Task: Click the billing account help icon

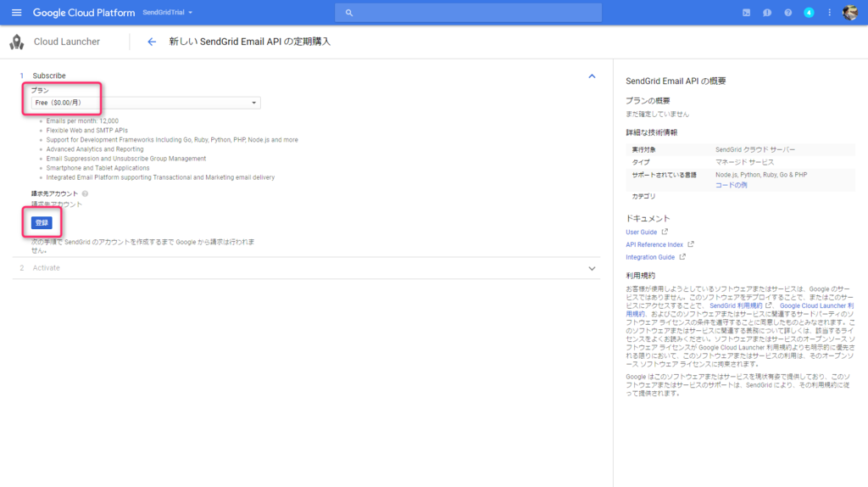Action: click(85, 194)
